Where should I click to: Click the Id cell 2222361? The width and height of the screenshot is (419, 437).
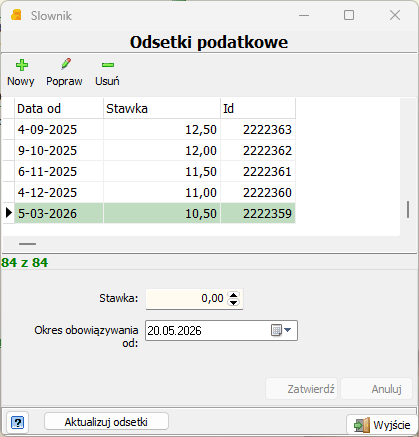pyautogui.click(x=258, y=172)
